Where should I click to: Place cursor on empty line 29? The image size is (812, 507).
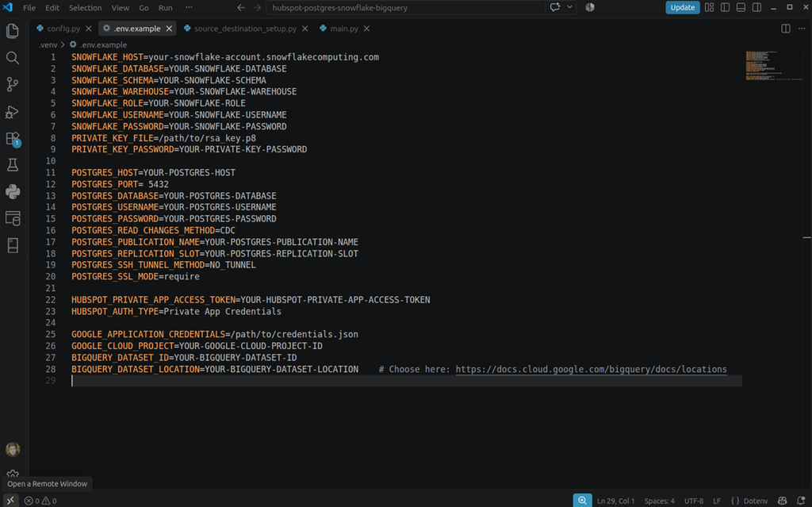click(x=407, y=381)
